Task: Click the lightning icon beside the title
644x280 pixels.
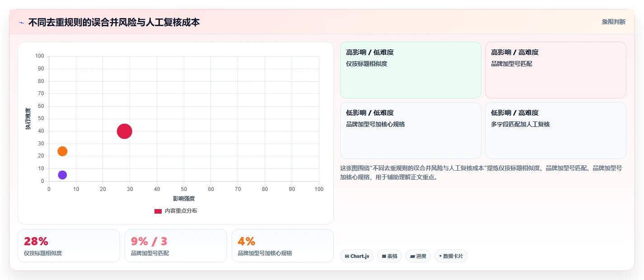Action: point(21,23)
